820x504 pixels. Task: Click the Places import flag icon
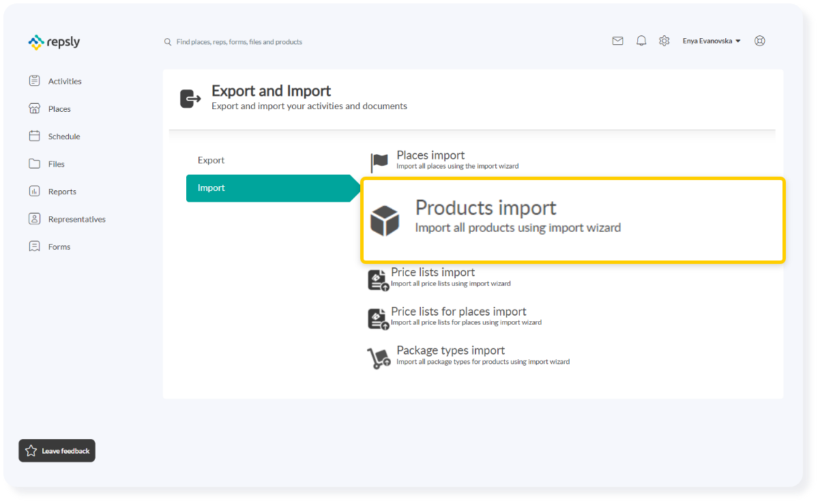pos(380,162)
